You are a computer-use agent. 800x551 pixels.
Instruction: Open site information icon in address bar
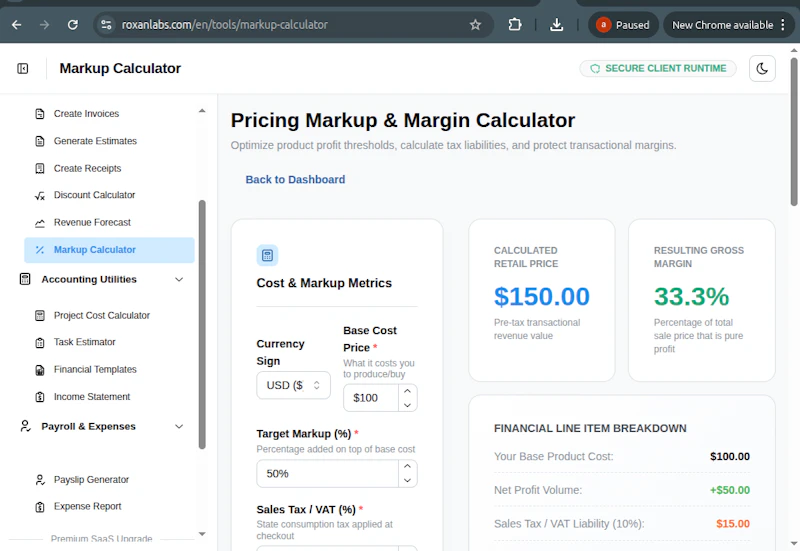106,24
